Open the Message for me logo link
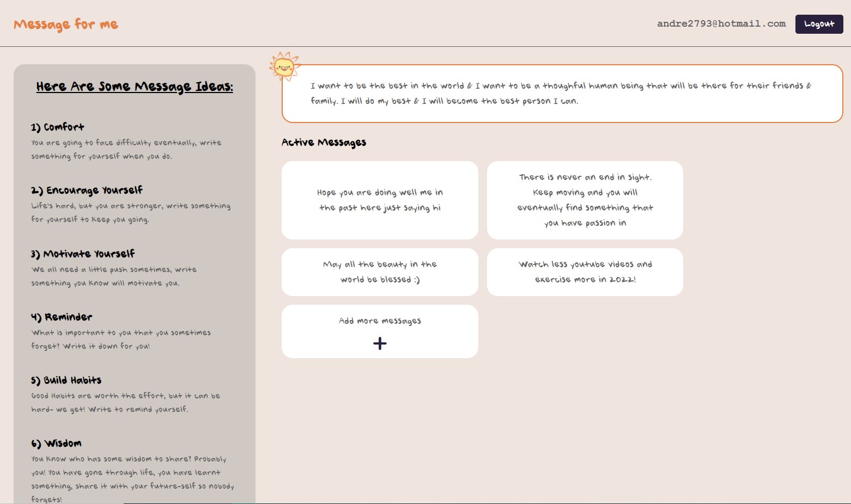 66,24
